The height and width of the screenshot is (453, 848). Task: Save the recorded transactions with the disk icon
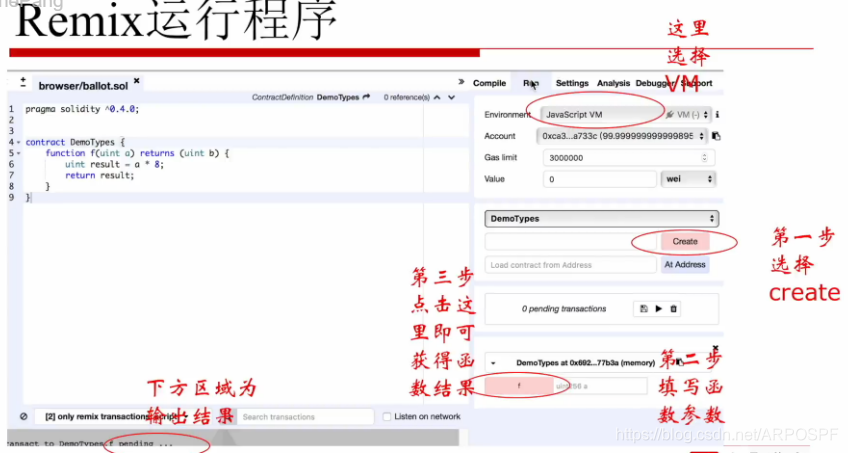(644, 309)
